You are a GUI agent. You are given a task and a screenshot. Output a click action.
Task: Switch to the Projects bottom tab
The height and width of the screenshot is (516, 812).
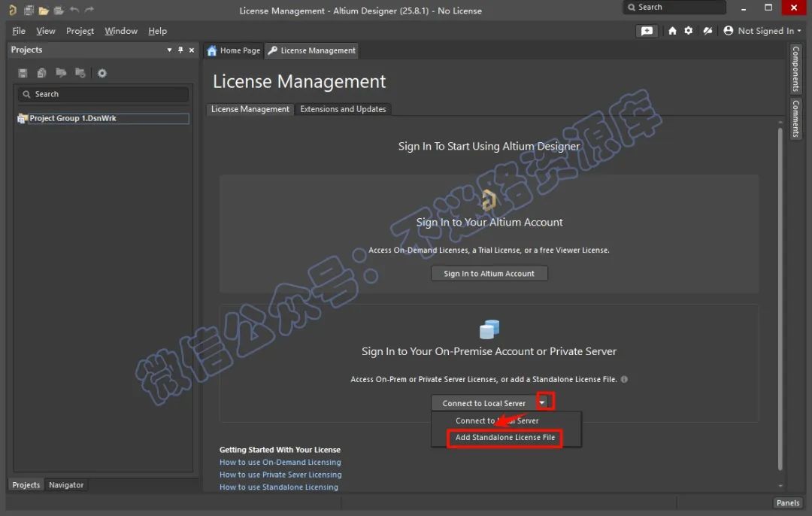click(26, 485)
